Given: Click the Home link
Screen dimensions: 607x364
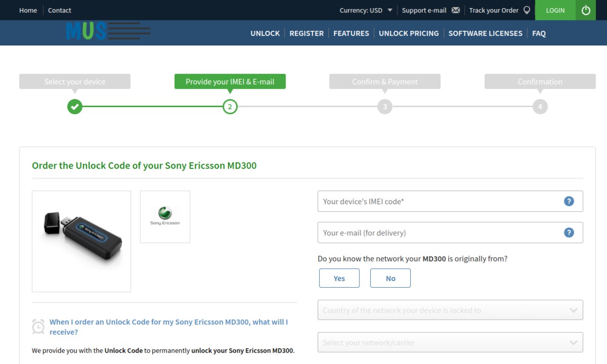Looking at the screenshot, I should point(28,10).
